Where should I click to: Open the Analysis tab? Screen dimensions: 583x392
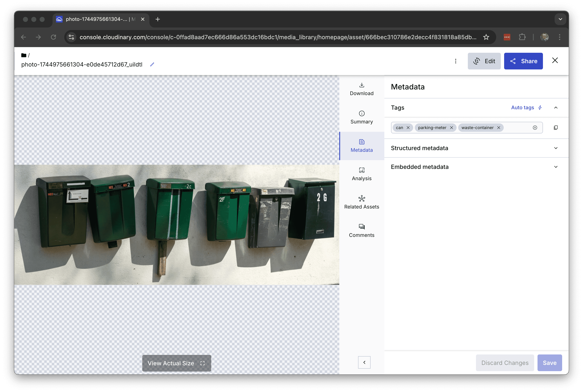[361, 174]
